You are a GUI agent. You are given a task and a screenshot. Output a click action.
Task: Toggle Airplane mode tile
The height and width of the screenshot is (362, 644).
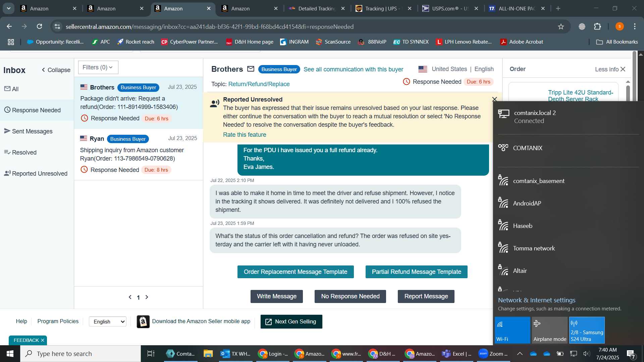[x=549, y=330]
